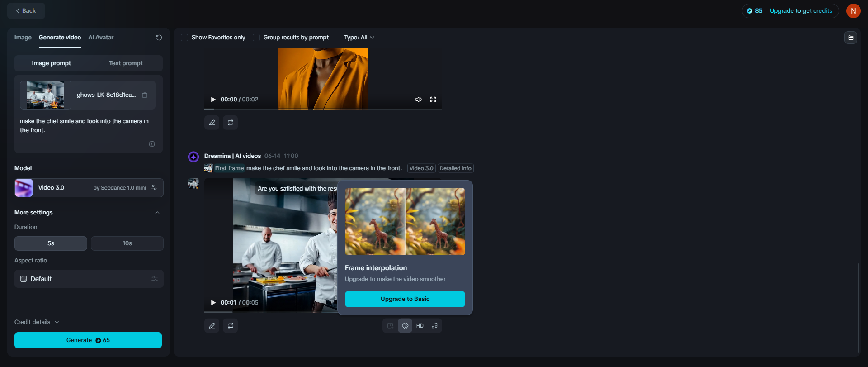
Task: Mute the orange jacket video
Action: coord(419,100)
